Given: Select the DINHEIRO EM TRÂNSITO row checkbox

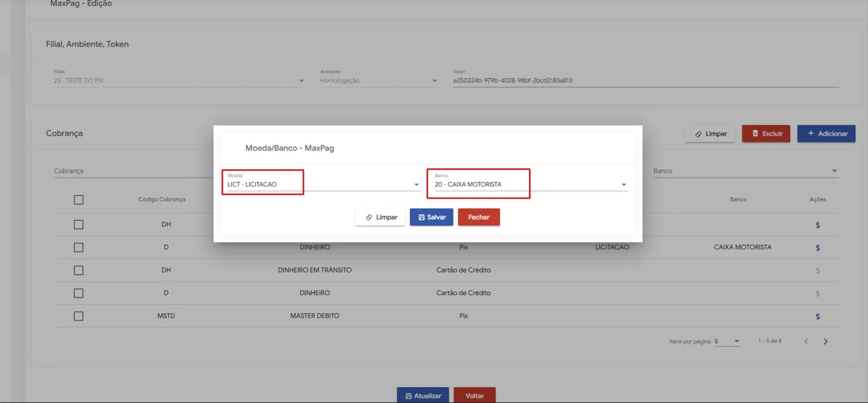Looking at the screenshot, I should pyautogui.click(x=79, y=270).
